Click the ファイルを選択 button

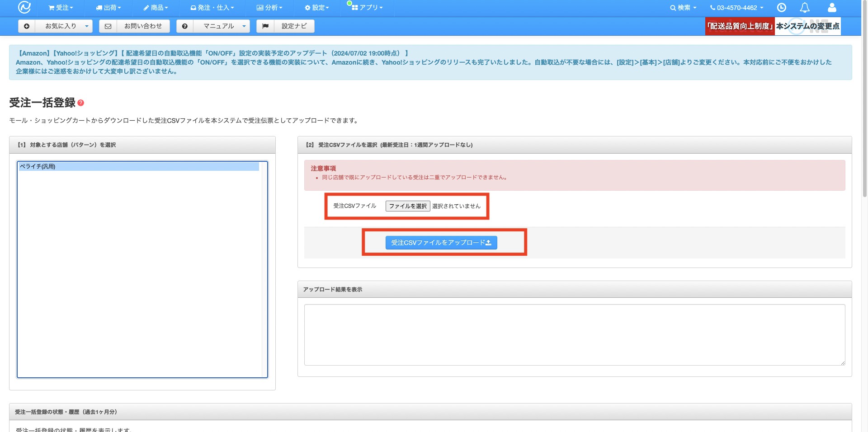pos(408,206)
